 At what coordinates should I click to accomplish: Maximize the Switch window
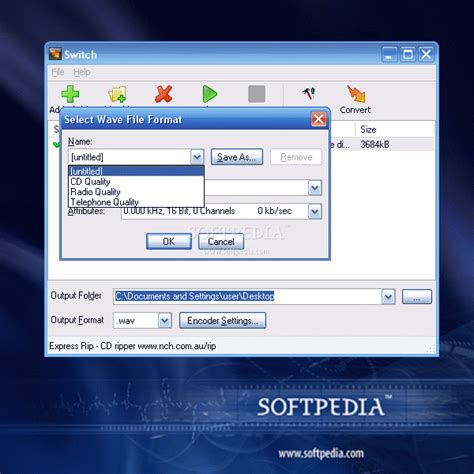coord(408,54)
